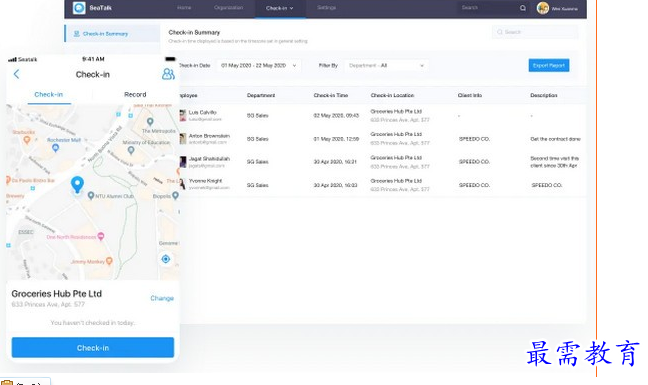Screen dimensions: 648x385
Task: Click the SeaTalk logo icon
Action: pyautogui.click(x=79, y=8)
